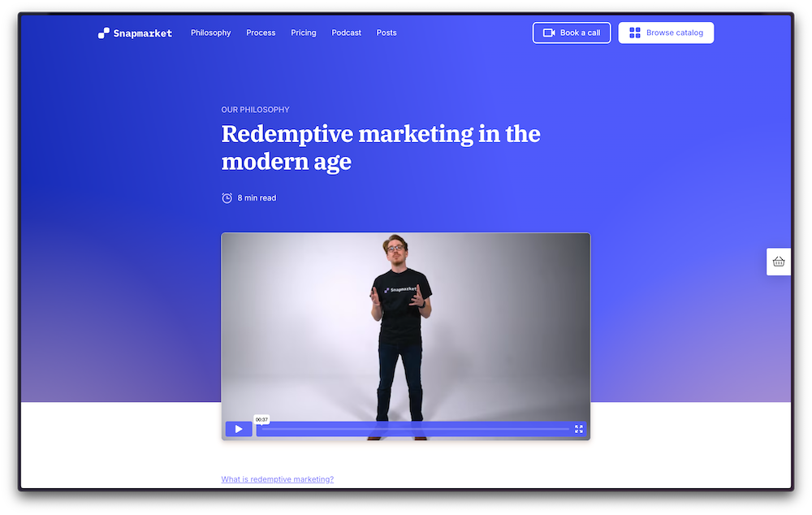Open the Pricing nav link

tap(304, 33)
